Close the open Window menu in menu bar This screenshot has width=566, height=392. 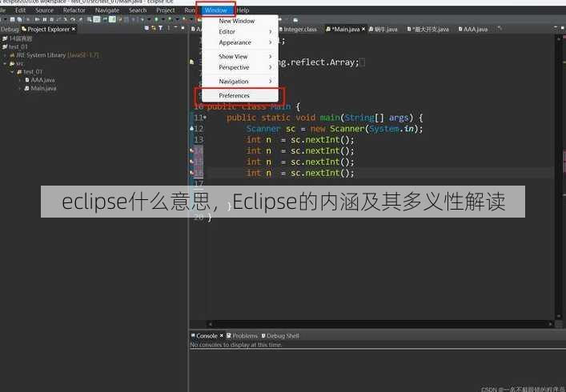coord(215,10)
